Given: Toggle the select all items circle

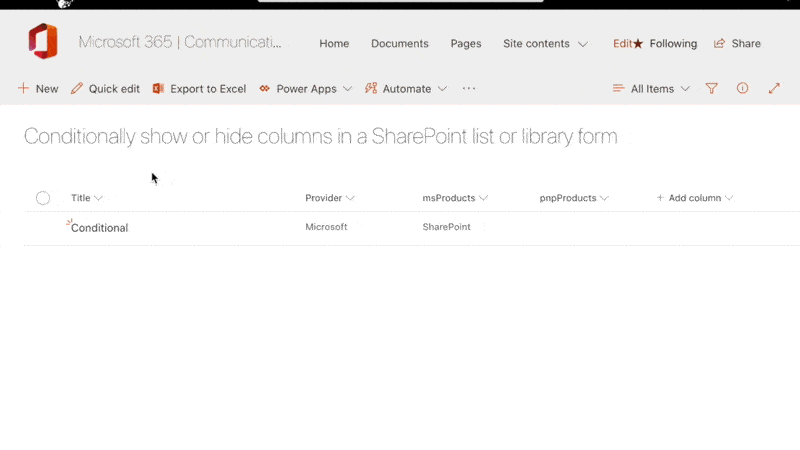Looking at the screenshot, I should tap(43, 198).
